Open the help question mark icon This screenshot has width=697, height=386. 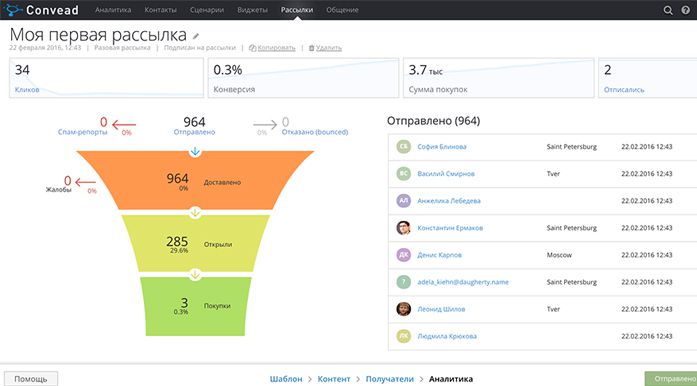685,10
